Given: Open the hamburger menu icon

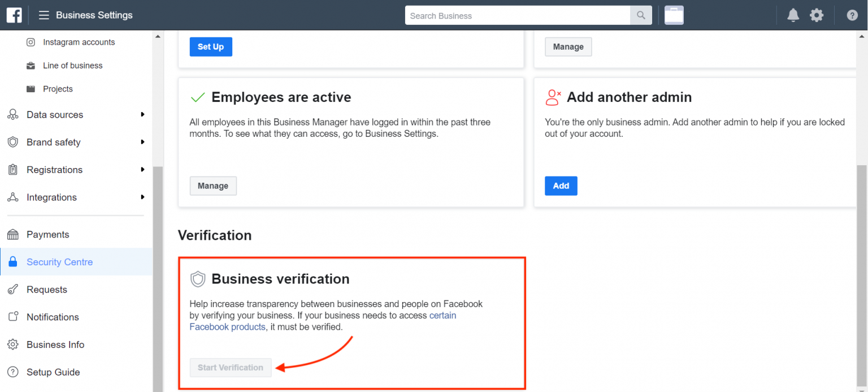Looking at the screenshot, I should point(44,15).
